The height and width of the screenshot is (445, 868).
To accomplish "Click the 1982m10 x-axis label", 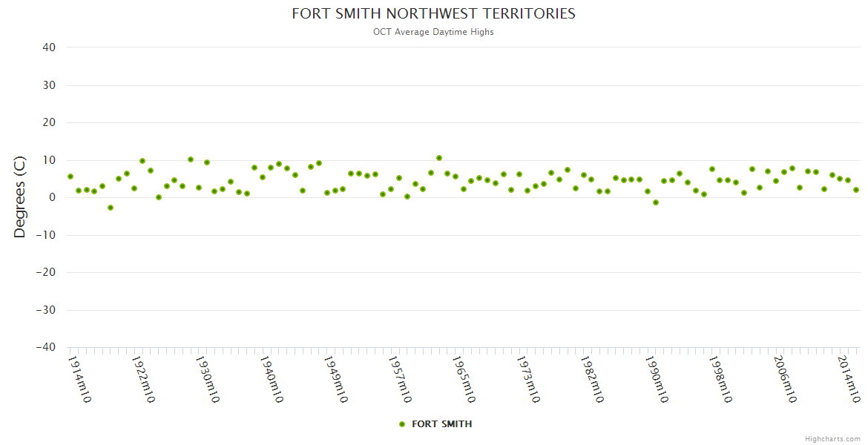I will 592,379.
